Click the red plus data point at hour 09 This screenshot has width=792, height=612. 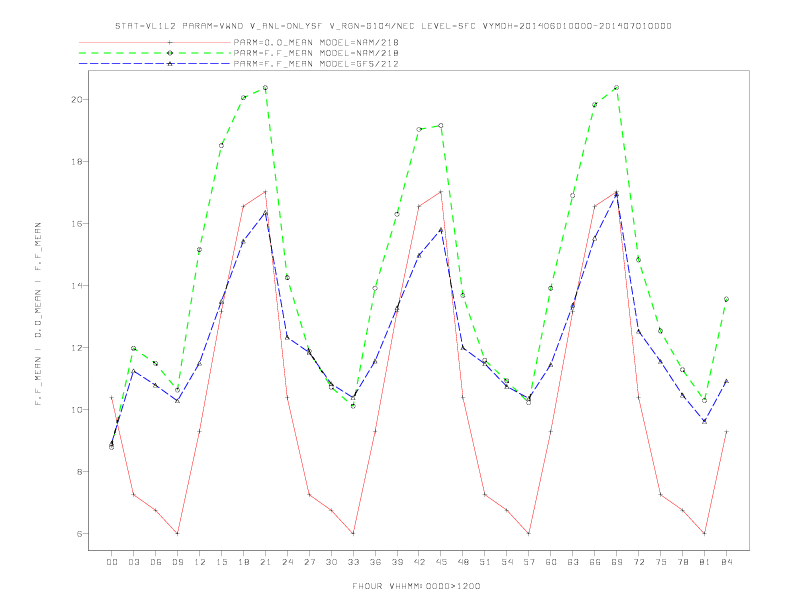tap(177, 533)
